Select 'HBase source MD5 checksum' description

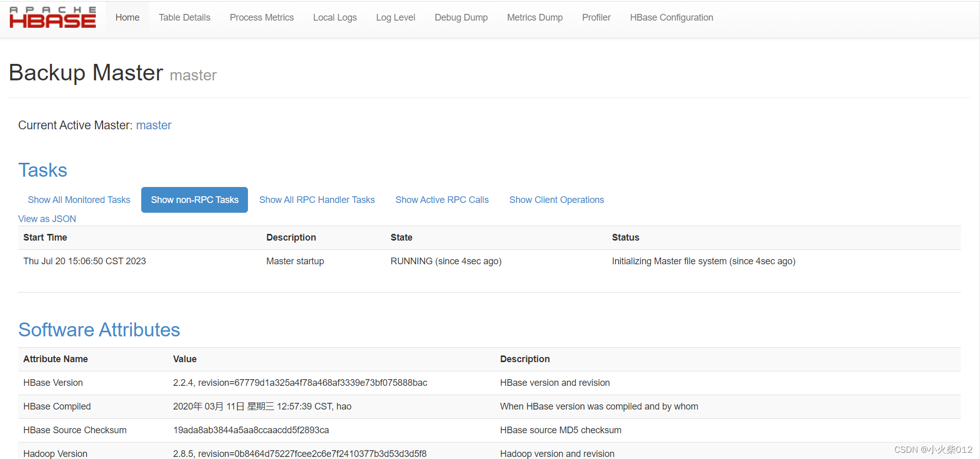click(x=561, y=430)
